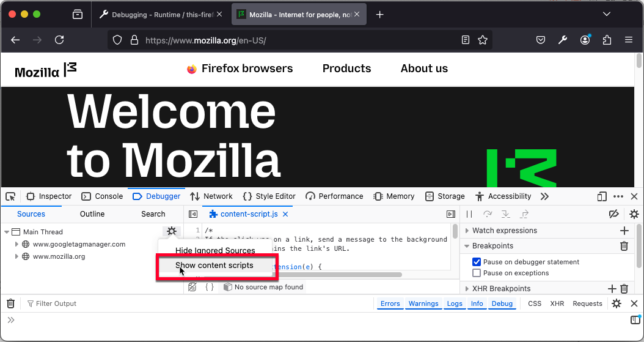Add a watch expression with plus icon
Image resolution: width=644 pixels, height=342 pixels.
click(x=624, y=231)
